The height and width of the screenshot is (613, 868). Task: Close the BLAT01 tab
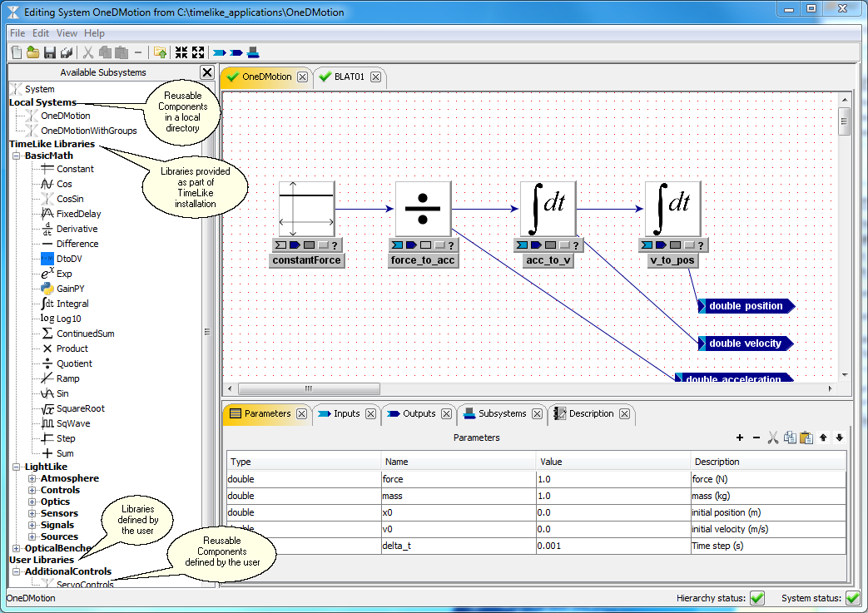click(376, 77)
